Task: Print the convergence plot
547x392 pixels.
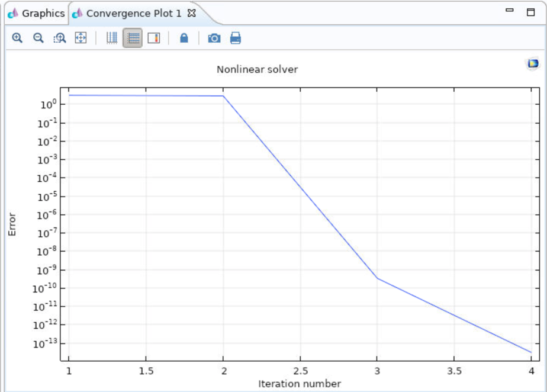Action: [x=235, y=38]
